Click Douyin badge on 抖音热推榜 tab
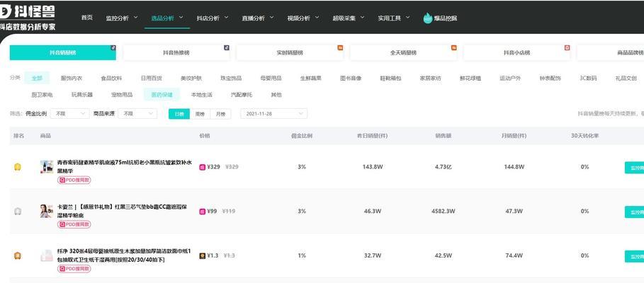Image resolution: width=644 pixels, height=283 pixels. pos(227,47)
